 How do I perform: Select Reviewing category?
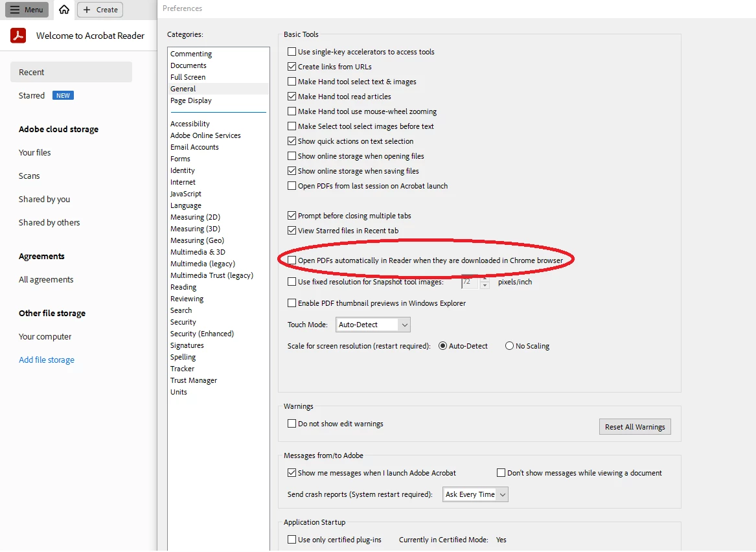coord(187,299)
